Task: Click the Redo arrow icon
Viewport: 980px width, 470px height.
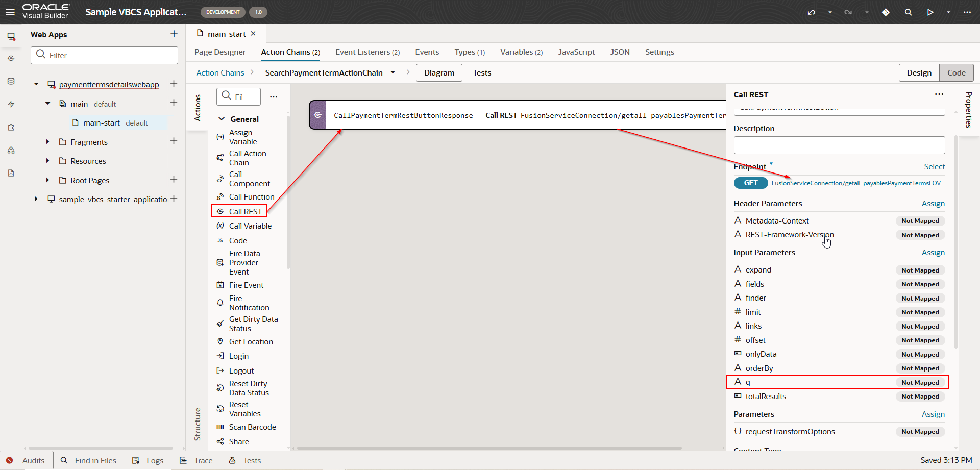Action: tap(848, 12)
